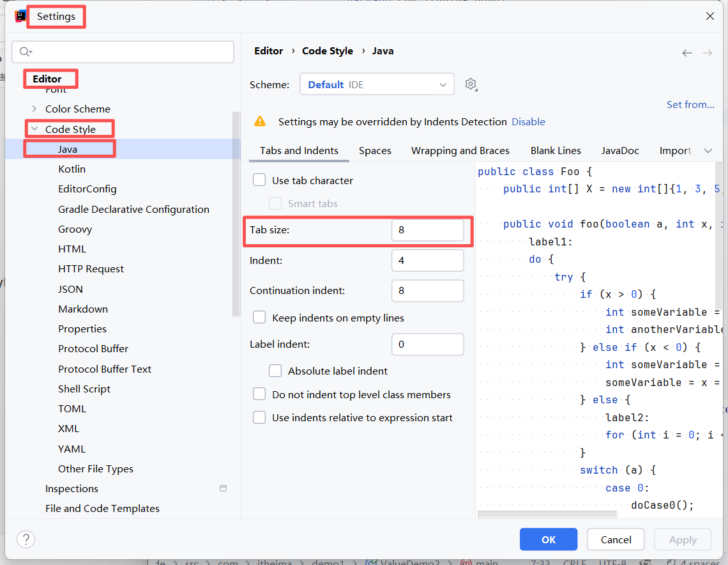Select Gradle Declarative Configuration
This screenshot has width=728, height=565.
point(133,210)
